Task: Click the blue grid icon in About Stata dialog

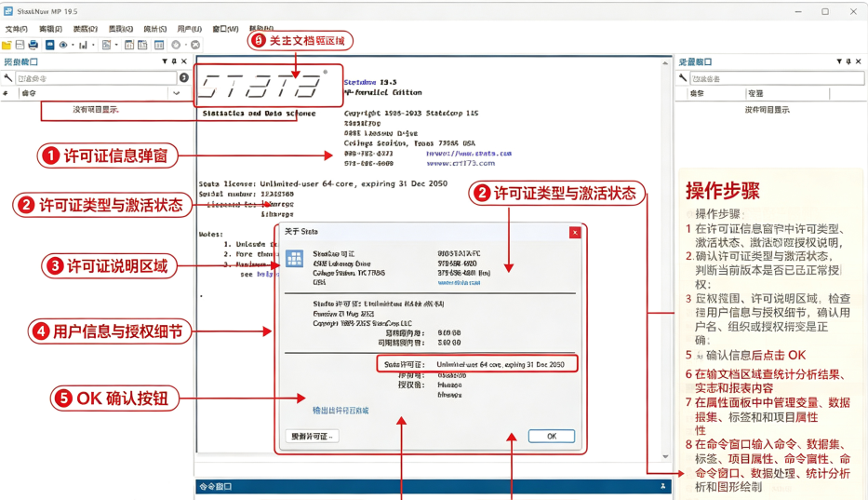Action: coord(294,258)
